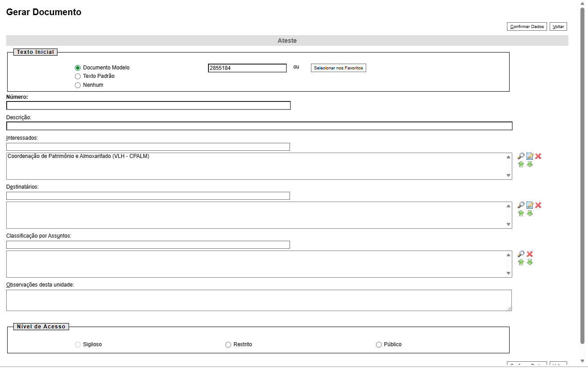Choose the Nenhum initial text option
Viewport: 588px width, 368px height.
(78, 85)
